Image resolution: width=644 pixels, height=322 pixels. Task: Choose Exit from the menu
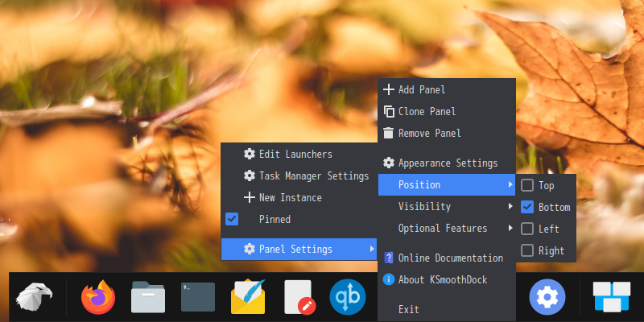click(447, 309)
